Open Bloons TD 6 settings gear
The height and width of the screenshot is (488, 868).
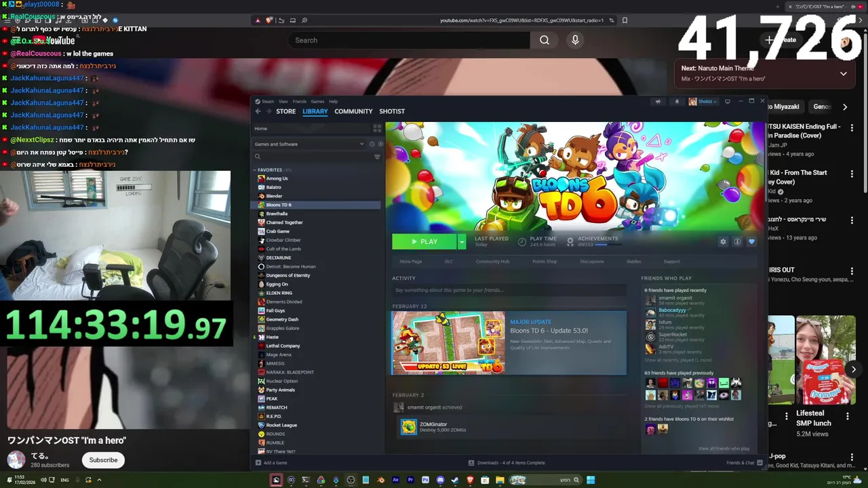723,242
